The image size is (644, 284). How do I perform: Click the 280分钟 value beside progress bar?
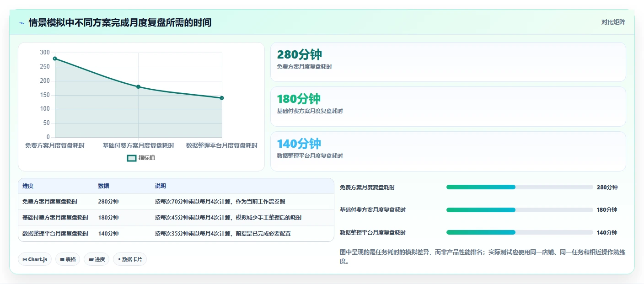[607, 188]
